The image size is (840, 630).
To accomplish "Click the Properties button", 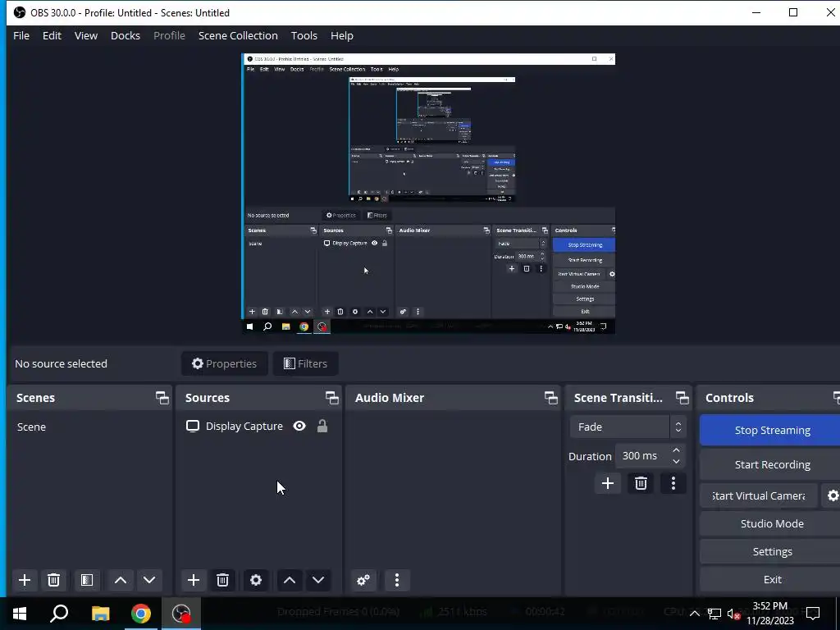I will tap(225, 363).
